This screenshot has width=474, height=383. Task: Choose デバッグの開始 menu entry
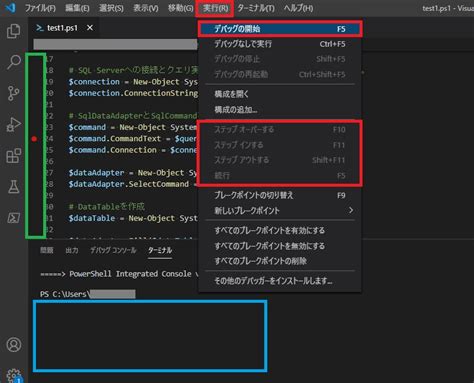(280, 29)
